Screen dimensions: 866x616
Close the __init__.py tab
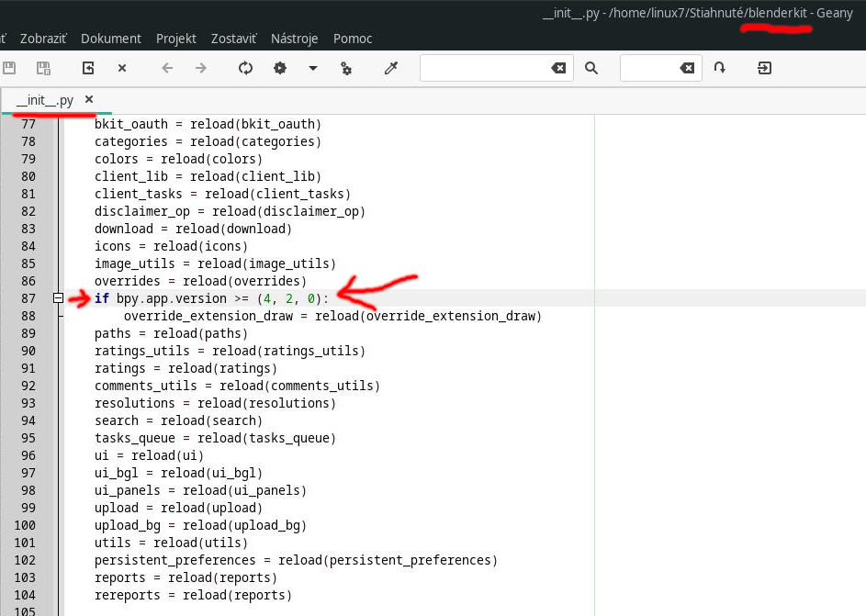(89, 99)
